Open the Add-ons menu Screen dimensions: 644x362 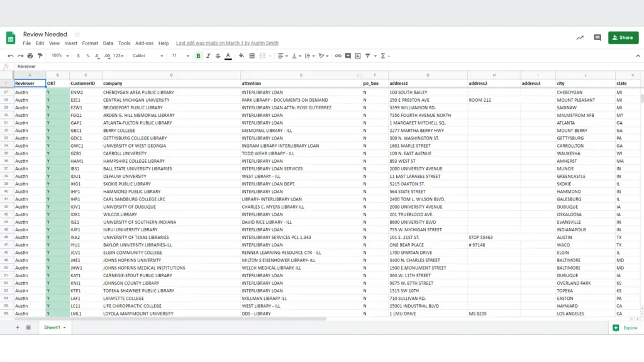(x=144, y=43)
